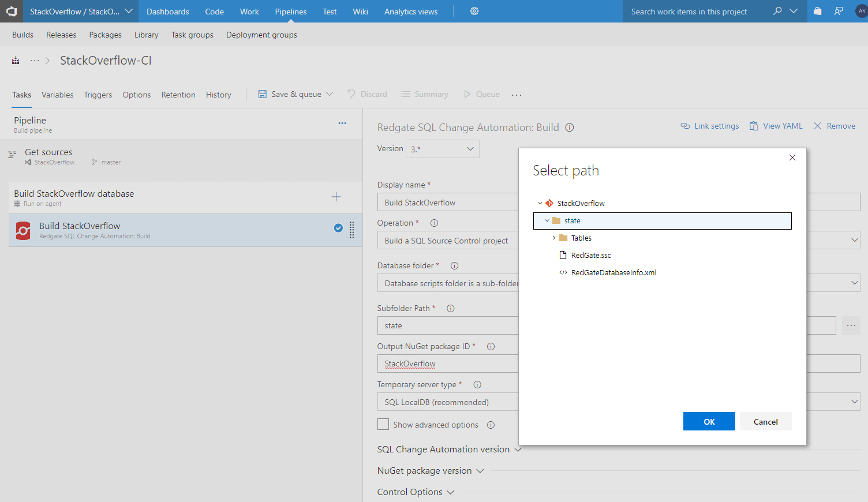Open Analytics views hub
The image size is (868, 502).
(x=411, y=12)
